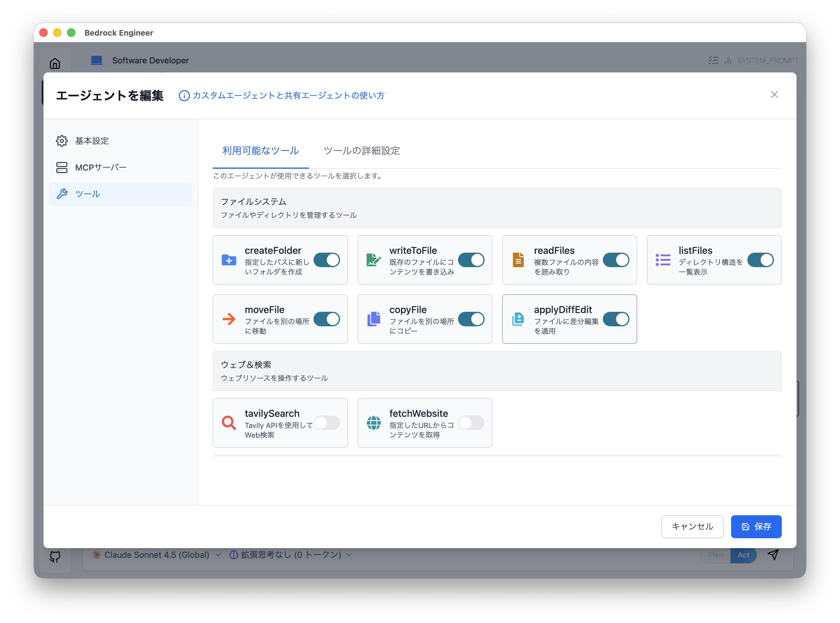840x623 pixels.
Task: Disable the createFolder tool toggle
Action: click(326, 260)
